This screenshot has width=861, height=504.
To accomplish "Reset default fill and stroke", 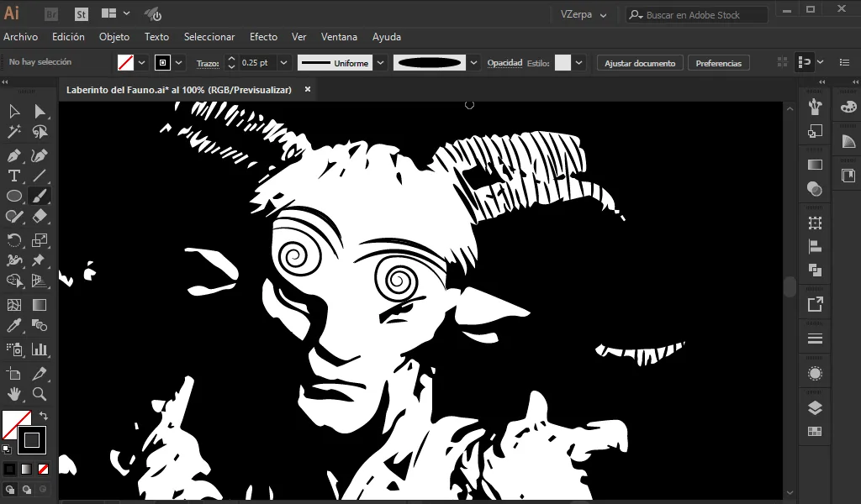I will pyautogui.click(x=7, y=449).
